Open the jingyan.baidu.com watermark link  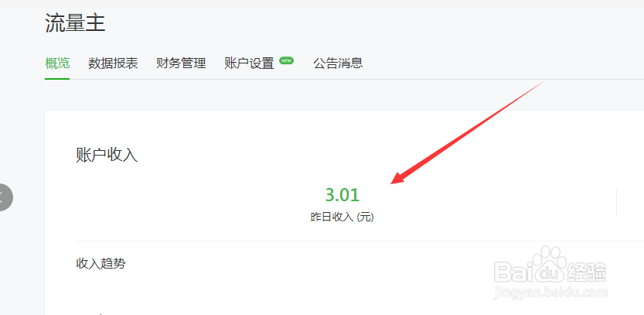pyautogui.click(x=550, y=293)
